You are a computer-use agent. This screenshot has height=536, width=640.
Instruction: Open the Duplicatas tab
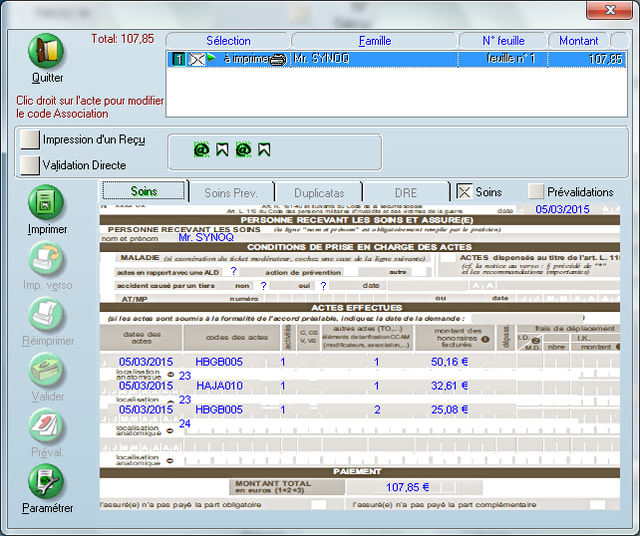click(x=319, y=192)
